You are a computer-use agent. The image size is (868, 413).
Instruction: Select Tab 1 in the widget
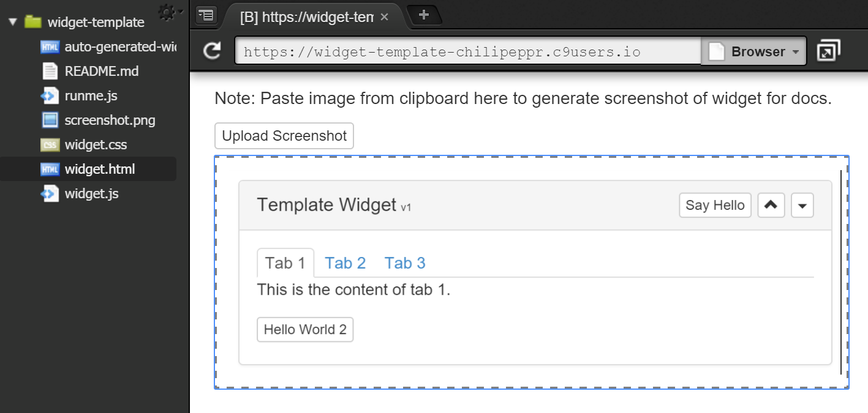coord(285,263)
